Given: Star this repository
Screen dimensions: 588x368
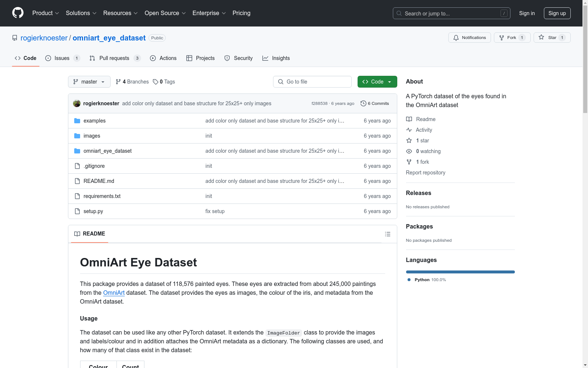Looking at the screenshot, I should coord(552,38).
